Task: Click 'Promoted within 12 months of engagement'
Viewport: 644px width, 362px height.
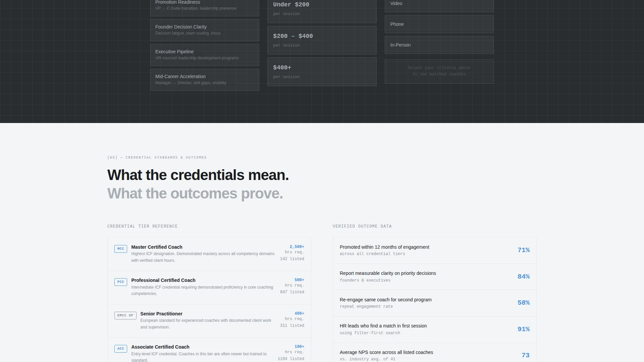Action: point(384,247)
